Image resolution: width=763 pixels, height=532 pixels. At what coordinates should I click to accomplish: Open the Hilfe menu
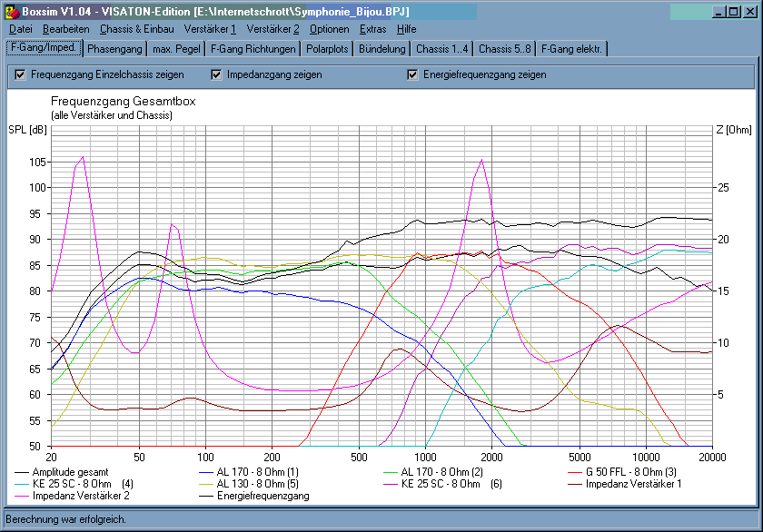[x=406, y=29]
